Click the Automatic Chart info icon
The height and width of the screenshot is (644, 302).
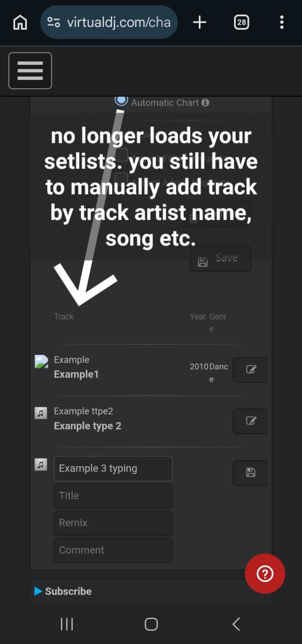[205, 103]
